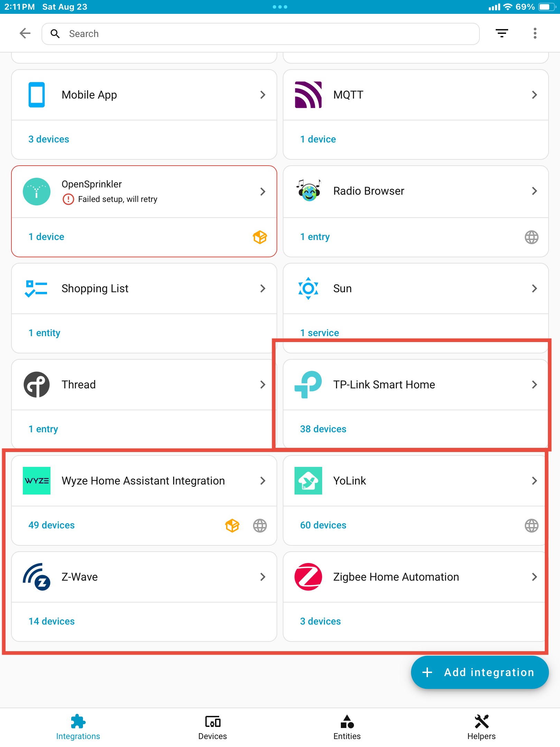Screen dimensions: 560x747
Task: Click the TP-Link Smart Home title
Action: (384, 385)
